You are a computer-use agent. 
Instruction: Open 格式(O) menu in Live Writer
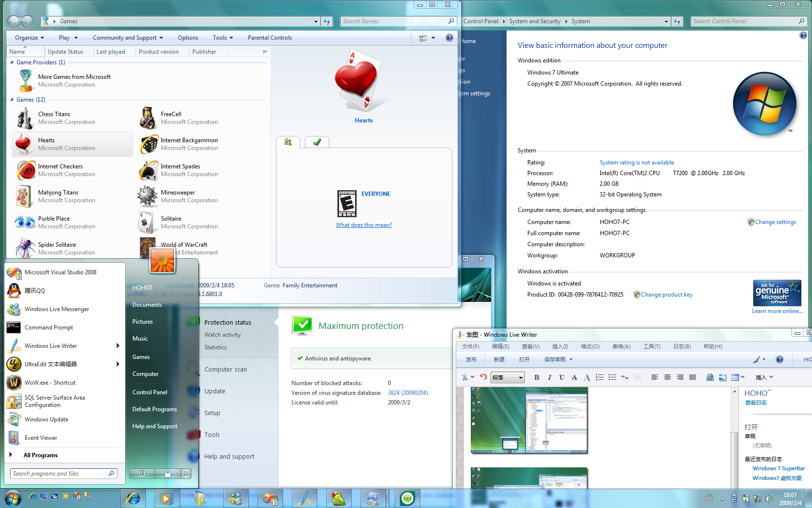point(590,346)
